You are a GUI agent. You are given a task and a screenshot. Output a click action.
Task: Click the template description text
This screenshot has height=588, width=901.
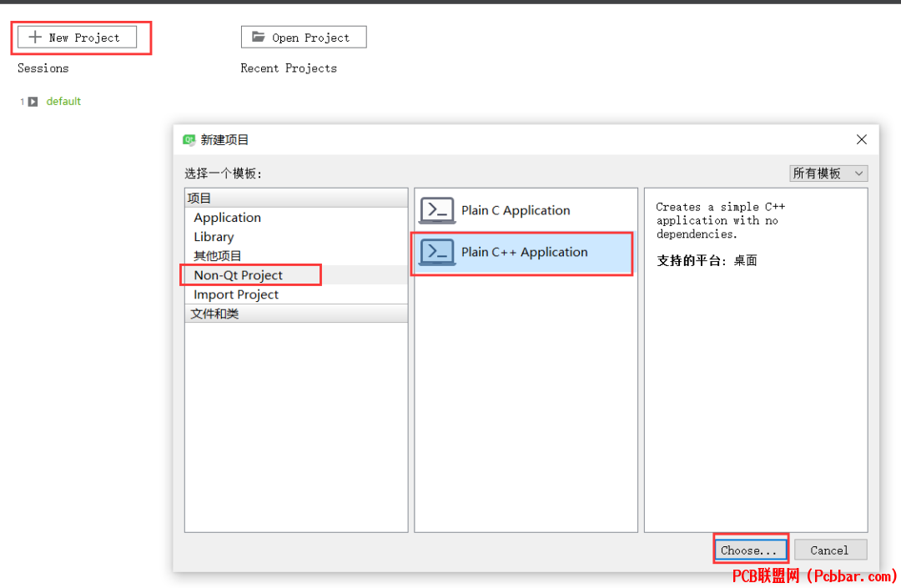720,220
